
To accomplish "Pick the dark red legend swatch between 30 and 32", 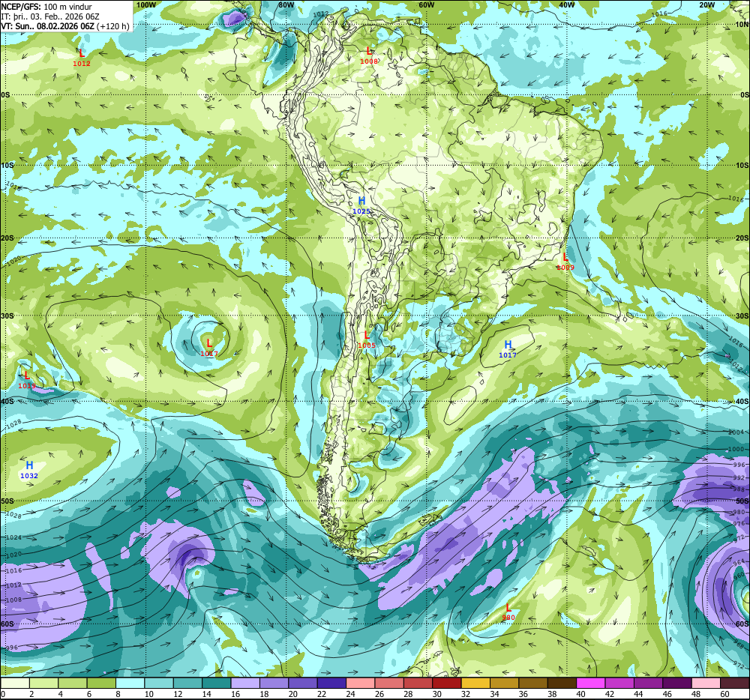I will [x=447, y=684].
